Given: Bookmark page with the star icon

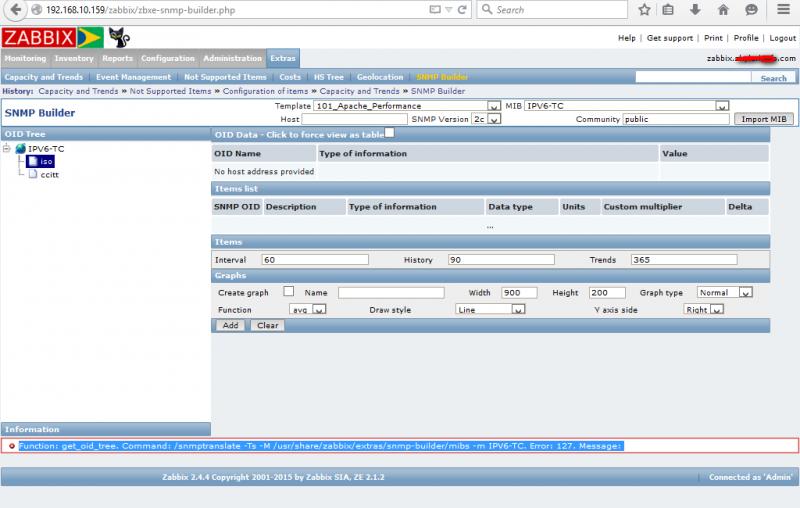Looking at the screenshot, I should (x=644, y=10).
